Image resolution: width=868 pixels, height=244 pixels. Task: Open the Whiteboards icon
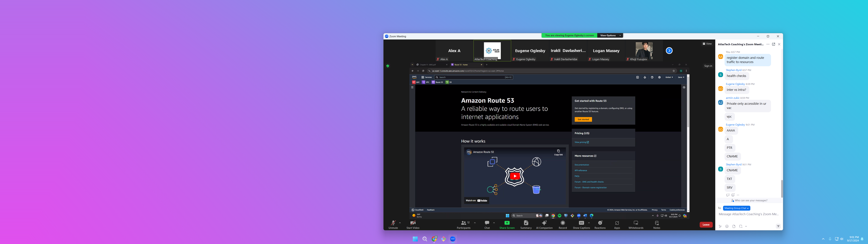click(x=636, y=223)
